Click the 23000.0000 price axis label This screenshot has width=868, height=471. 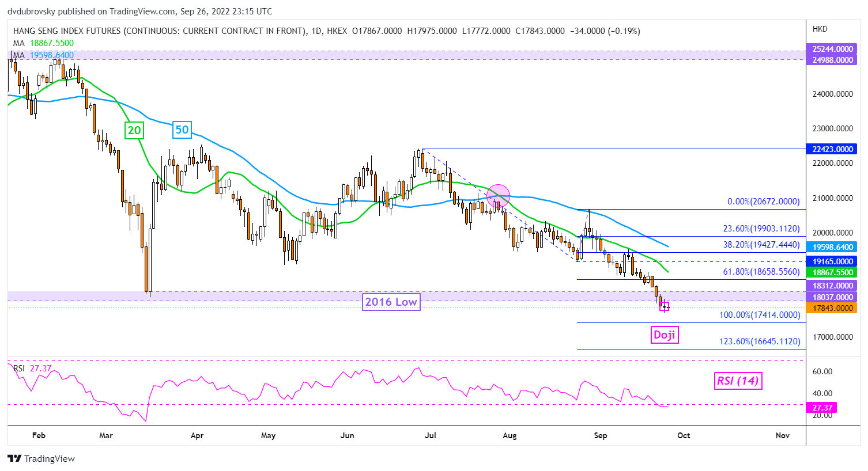point(833,129)
